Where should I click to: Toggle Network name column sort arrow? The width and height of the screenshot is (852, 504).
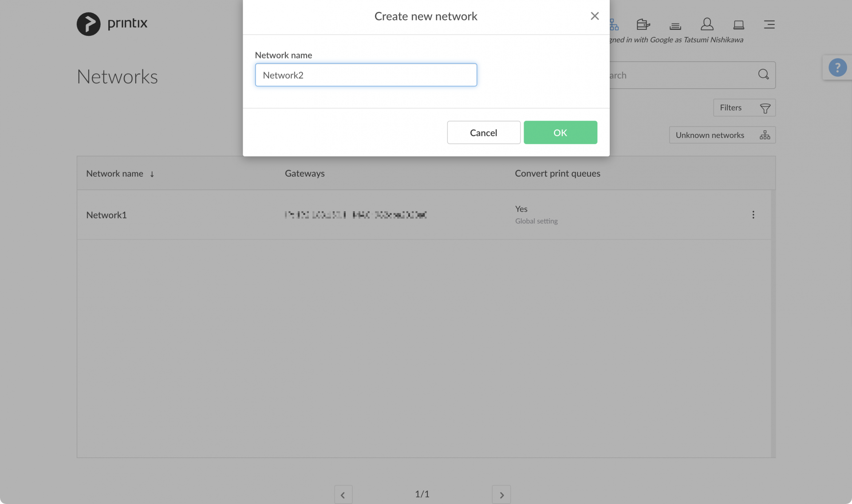point(151,174)
